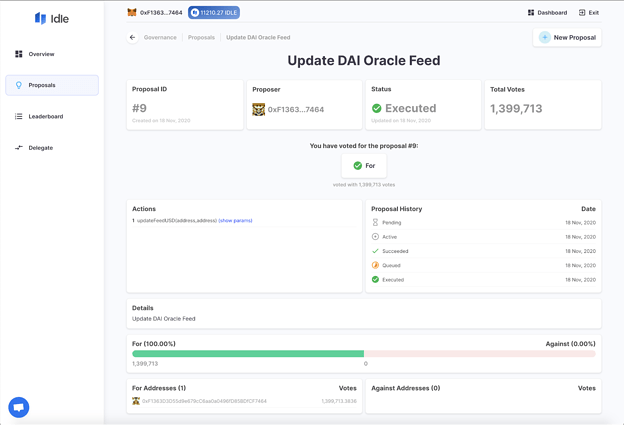The image size is (624, 441).
Task: Click Update DAI Oracle Feed breadcrumb
Action: pyautogui.click(x=258, y=37)
